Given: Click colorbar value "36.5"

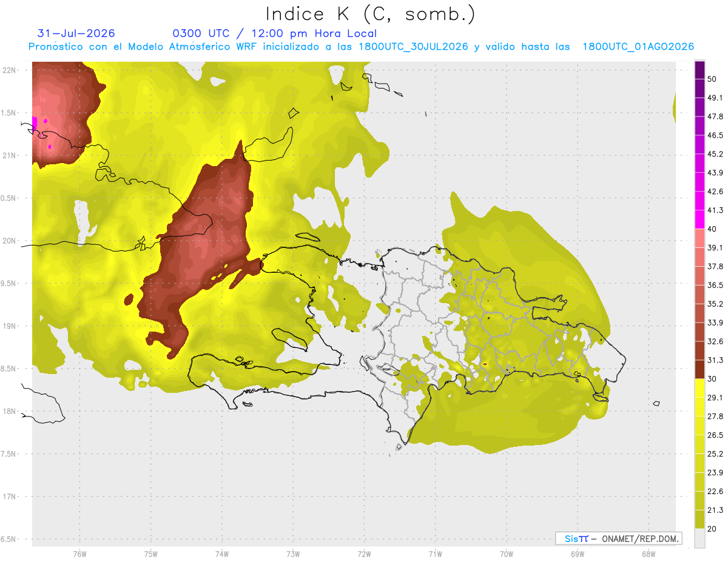Looking at the screenshot, I should pos(715,286).
